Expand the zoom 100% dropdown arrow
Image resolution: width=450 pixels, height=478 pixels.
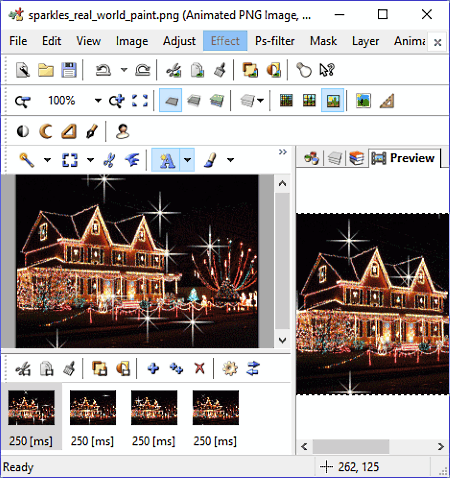(98, 100)
